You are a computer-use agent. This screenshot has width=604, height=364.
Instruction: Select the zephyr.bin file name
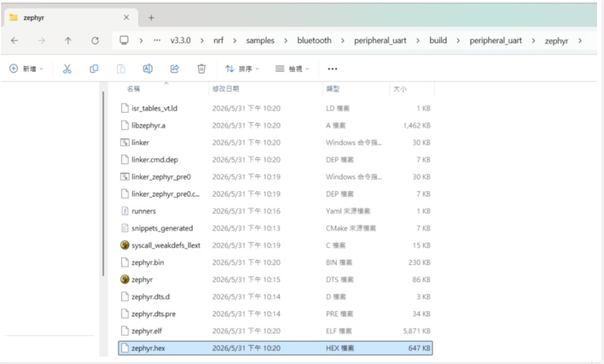click(x=148, y=262)
